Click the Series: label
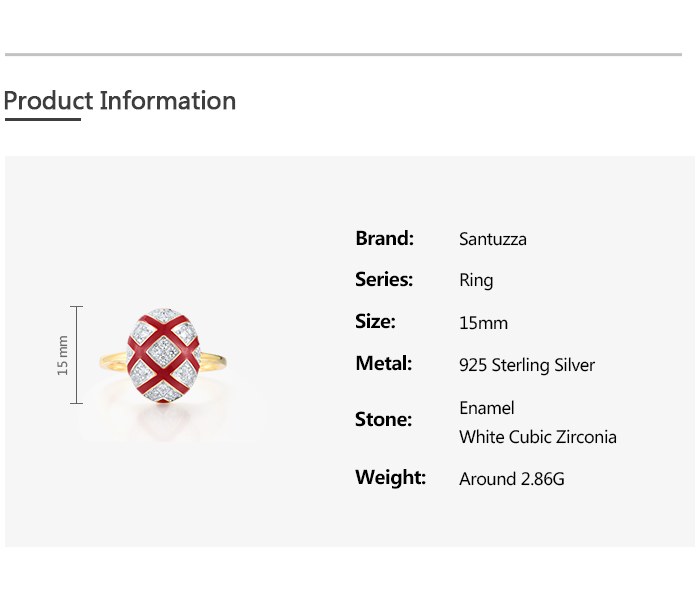Viewport: 700px width, 607px height. click(384, 280)
